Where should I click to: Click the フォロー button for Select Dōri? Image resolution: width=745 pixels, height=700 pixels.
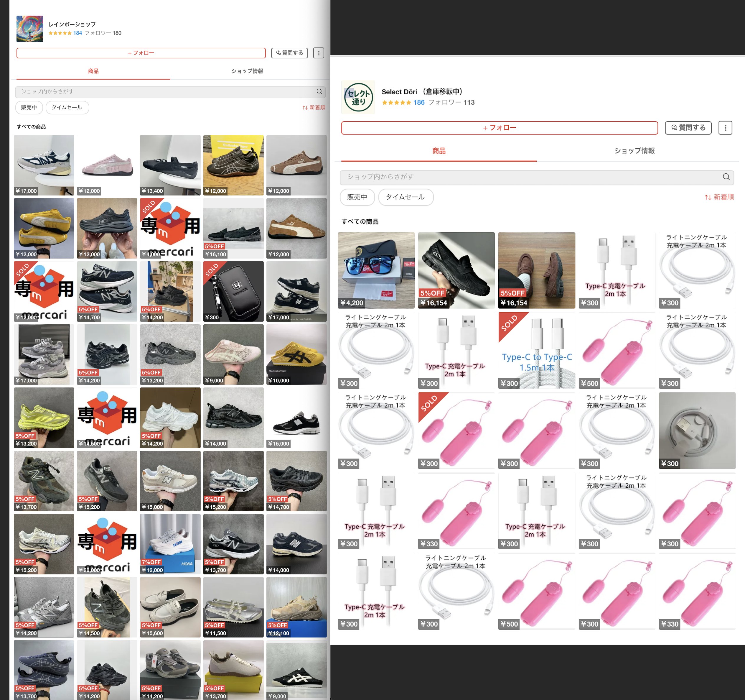coord(499,128)
